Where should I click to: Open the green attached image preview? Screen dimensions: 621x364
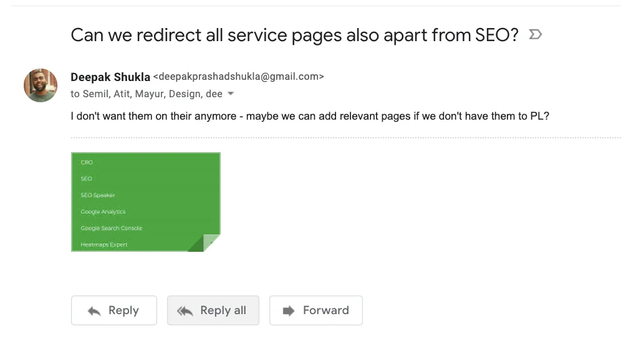click(146, 202)
